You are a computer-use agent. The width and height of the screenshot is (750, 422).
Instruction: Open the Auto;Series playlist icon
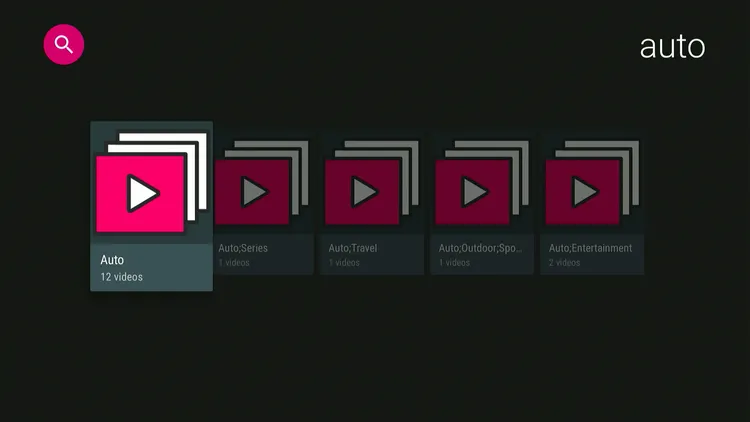pyautogui.click(x=262, y=183)
